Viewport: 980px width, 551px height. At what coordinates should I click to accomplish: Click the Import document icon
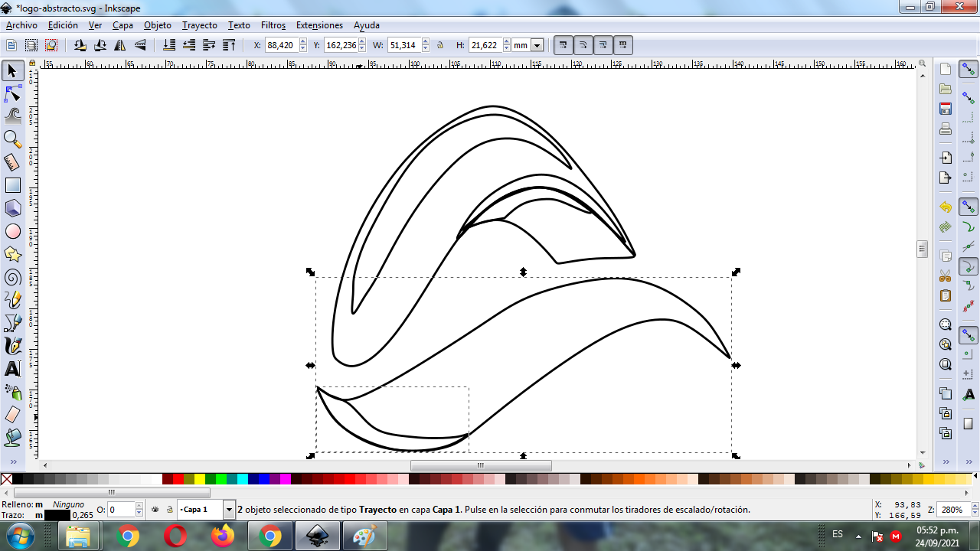point(946,158)
